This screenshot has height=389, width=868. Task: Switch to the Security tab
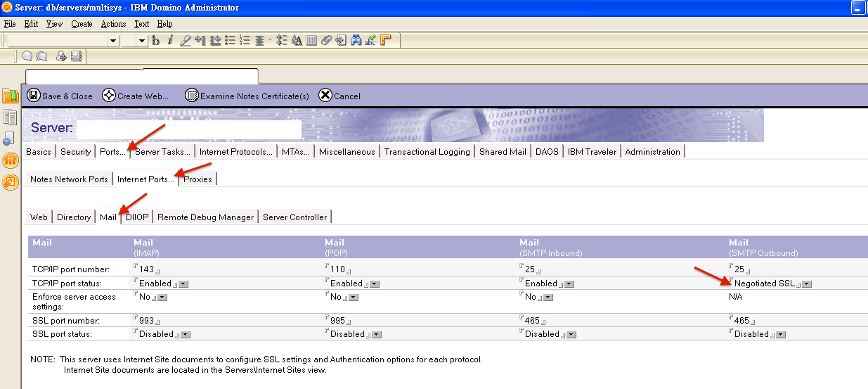[x=76, y=152]
